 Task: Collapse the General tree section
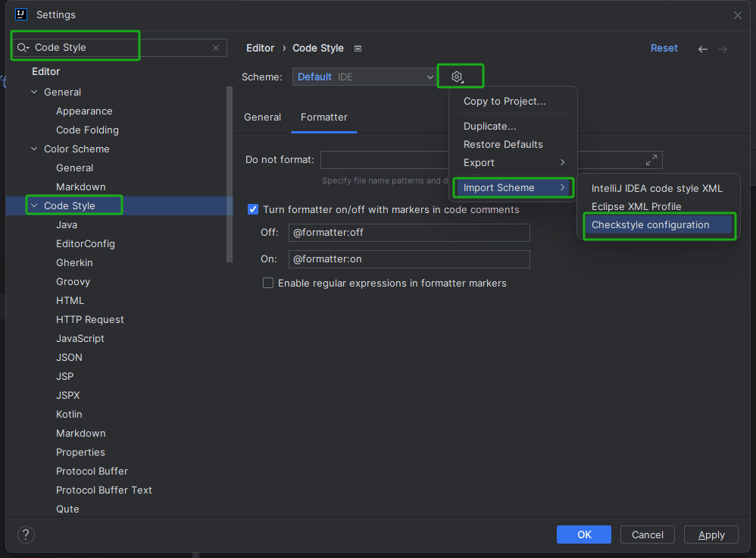point(33,91)
